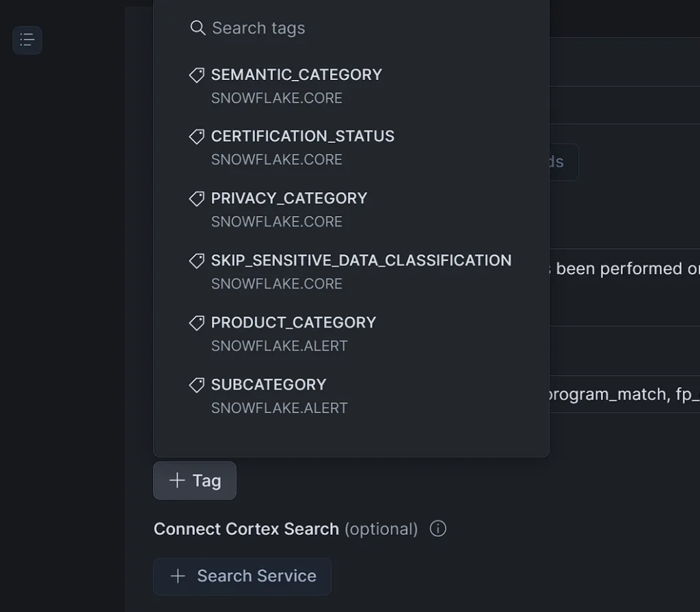Click the tag icon next to SUBCATEGORY
The height and width of the screenshot is (612, 700).
pyautogui.click(x=196, y=384)
